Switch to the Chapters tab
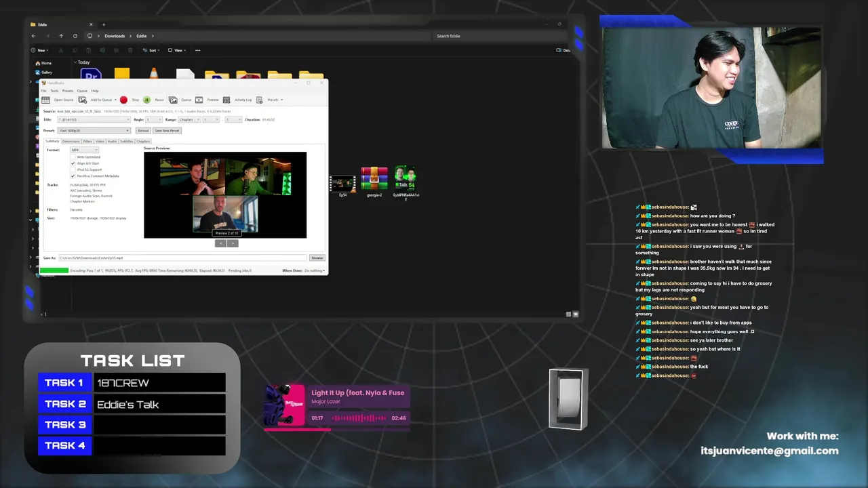 tap(143, 141)
